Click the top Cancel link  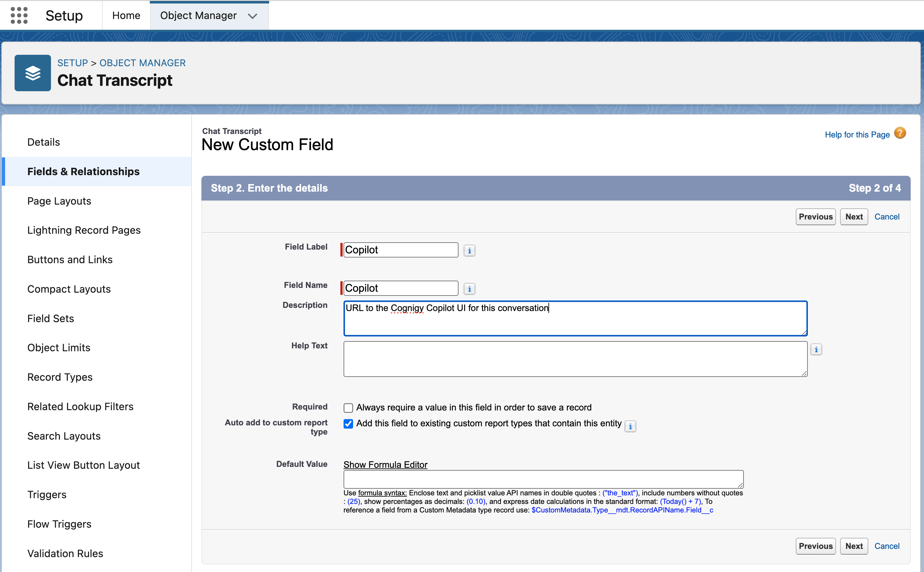pos(886,217)
